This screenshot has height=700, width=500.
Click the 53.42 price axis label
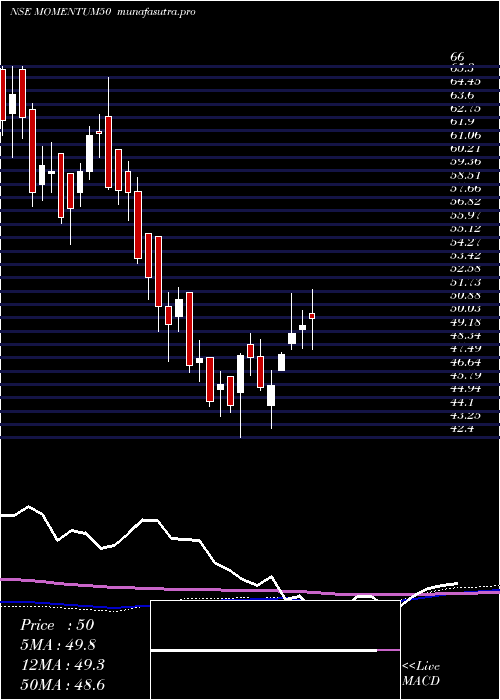(465, 255)
